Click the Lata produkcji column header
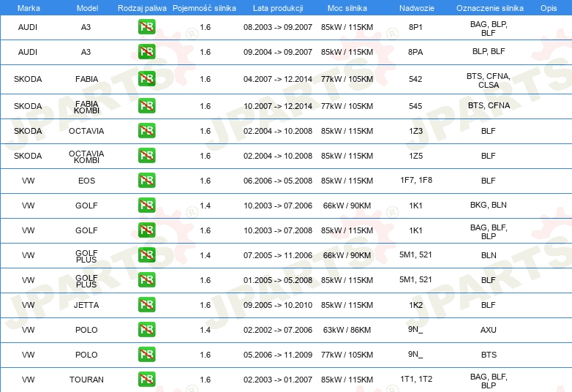The height and width of the screenshot is (392, 572). 278,8
